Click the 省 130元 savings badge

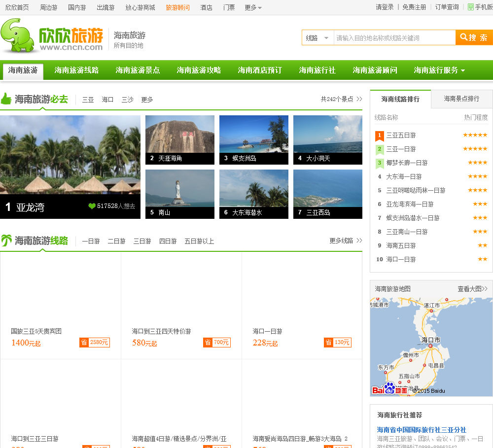338,343
